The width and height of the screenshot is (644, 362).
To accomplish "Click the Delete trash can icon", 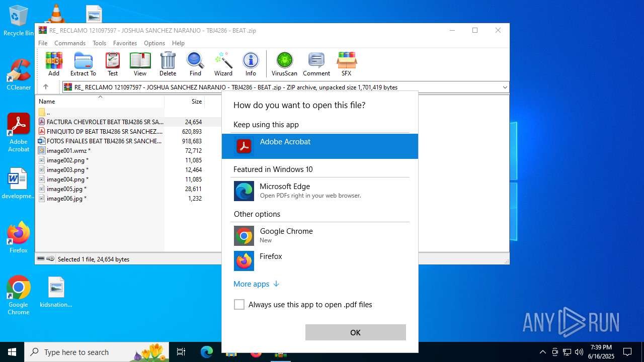I will [x=168, y=64].
